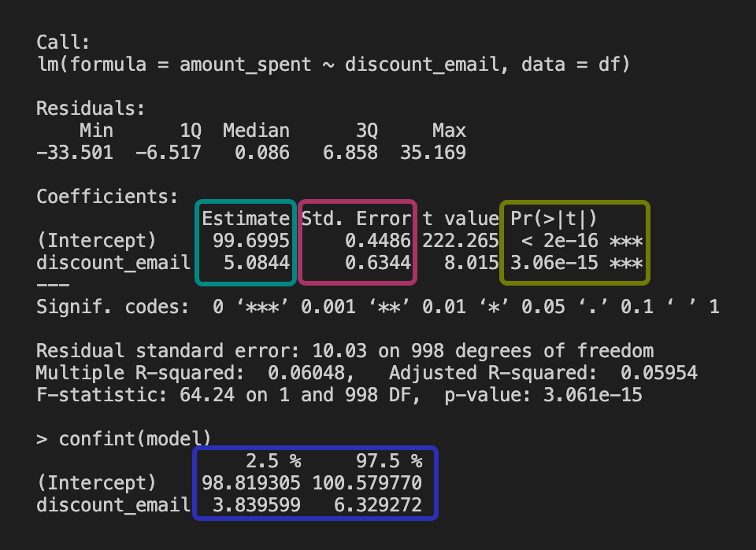Click the Std. Error column header
Viewport: 756px width, 550px height.
click(x=356, y=218)
